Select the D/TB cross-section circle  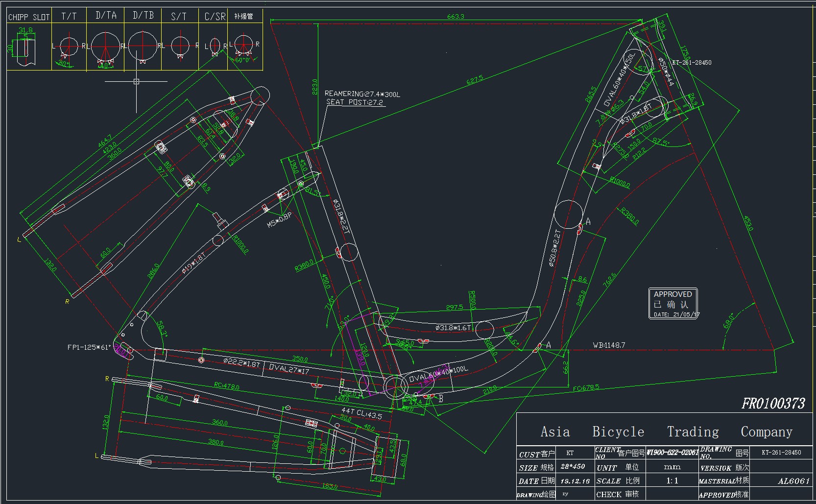coord(143,47)
